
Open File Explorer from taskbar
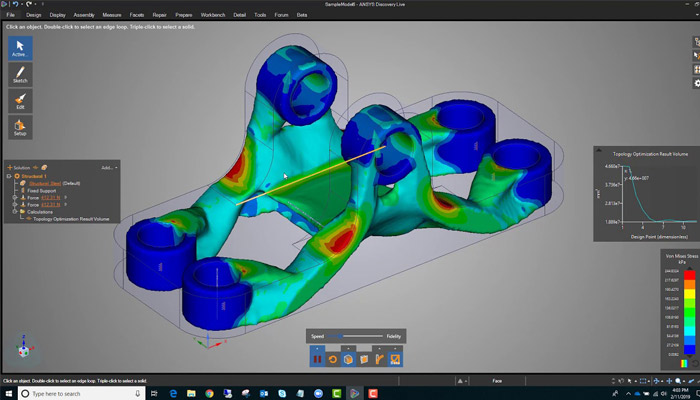tap(191, 393)
